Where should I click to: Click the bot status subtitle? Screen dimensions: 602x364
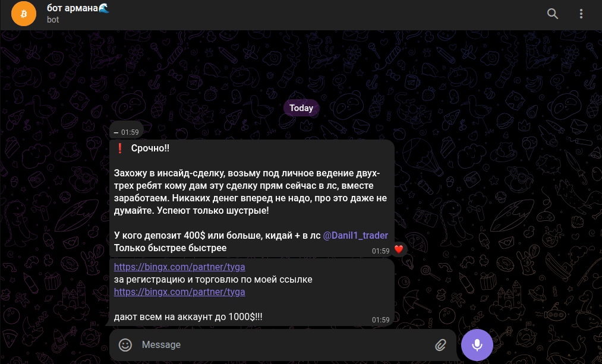pyautogui.click(x=53, y=20)
